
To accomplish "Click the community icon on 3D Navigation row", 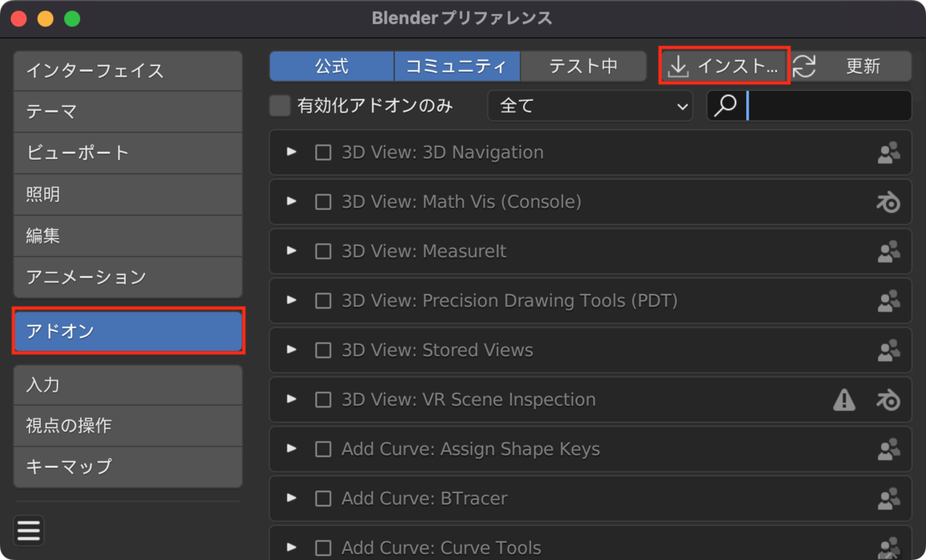I will click(x=888, y=153).
